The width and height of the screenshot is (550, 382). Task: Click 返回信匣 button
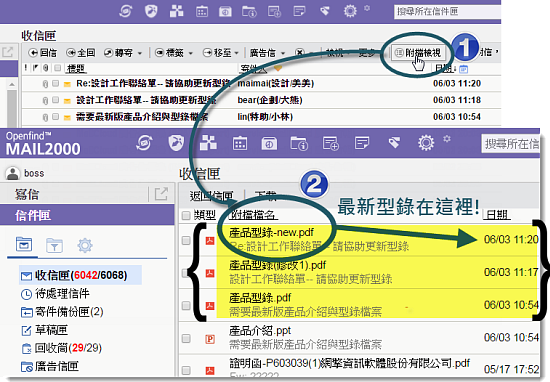pos(212,195)
